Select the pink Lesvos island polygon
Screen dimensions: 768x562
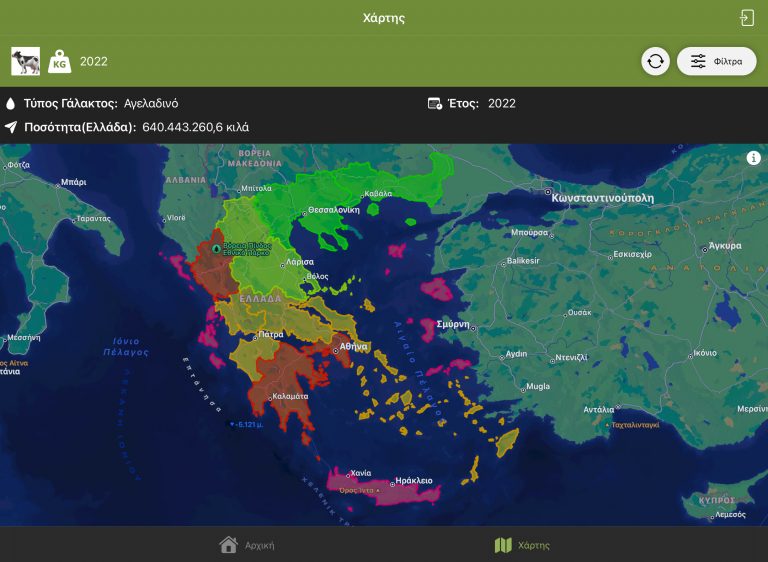coord(437,289)
